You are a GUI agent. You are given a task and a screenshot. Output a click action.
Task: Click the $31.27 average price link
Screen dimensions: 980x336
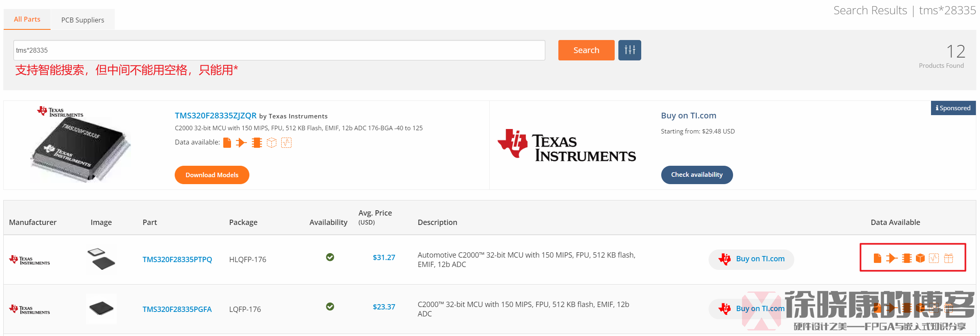tap(384, 257)
